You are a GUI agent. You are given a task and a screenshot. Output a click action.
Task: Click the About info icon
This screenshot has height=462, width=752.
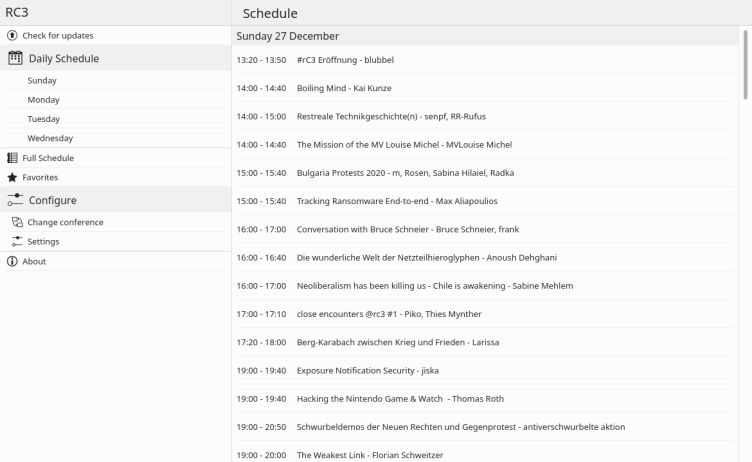point(13,262)
